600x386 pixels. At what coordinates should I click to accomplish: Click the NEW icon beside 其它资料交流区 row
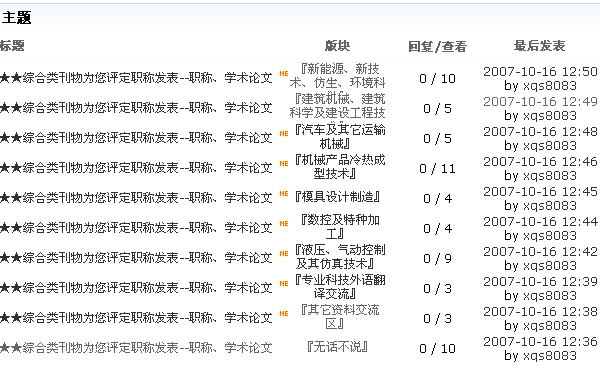click(x=284, y=313)
